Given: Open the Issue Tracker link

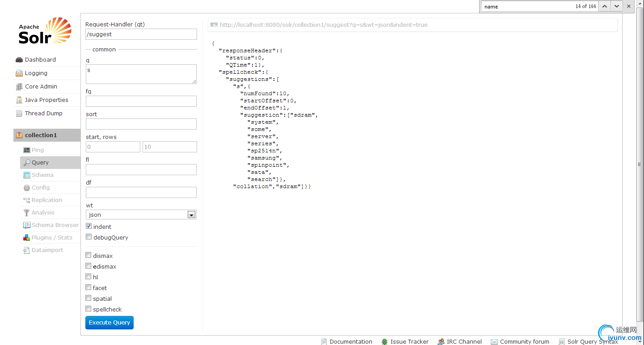Looking at the screenshot, I should pyautogui.click(x=409, y=342).
